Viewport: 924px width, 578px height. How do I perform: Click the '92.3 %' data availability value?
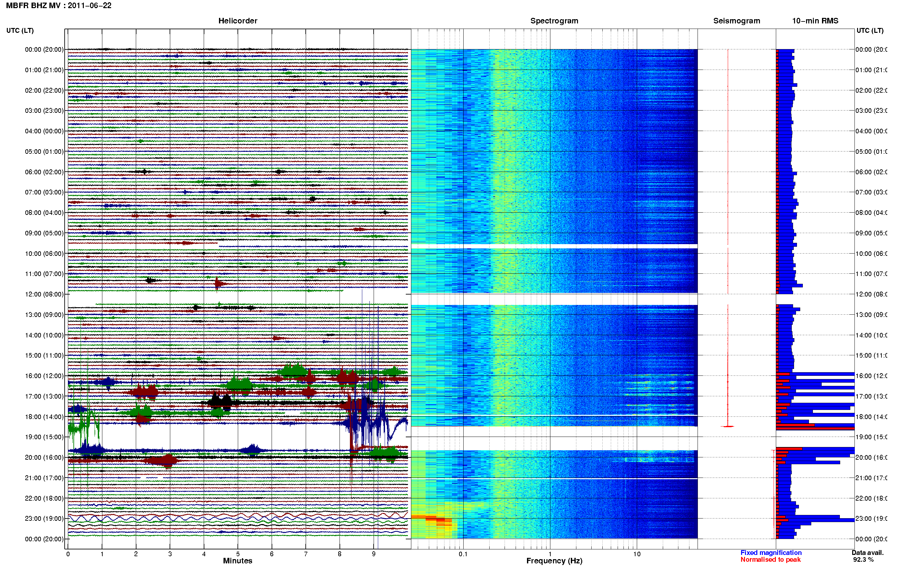coord(863,560)
